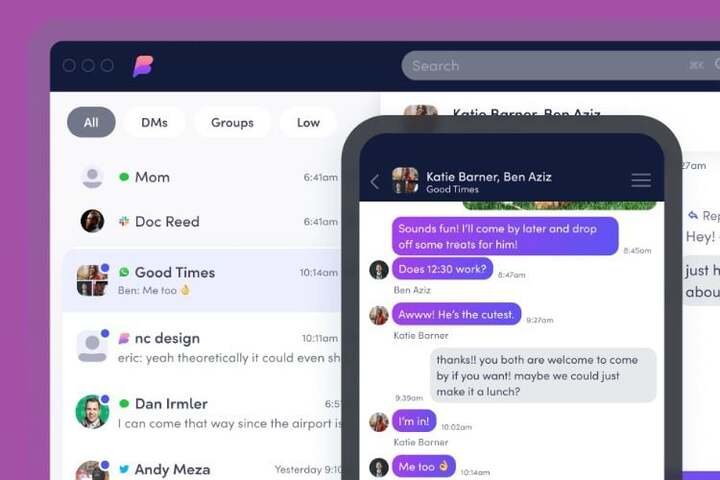
Task: Tap the back arrow in the phone chat header
Action: [x=375, y=181]
